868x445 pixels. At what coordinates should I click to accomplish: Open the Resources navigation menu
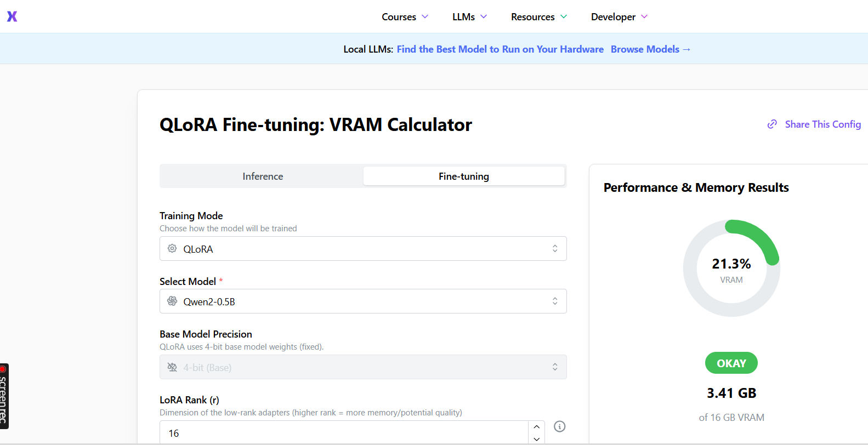pyautogui.click(x=538, y=17)
